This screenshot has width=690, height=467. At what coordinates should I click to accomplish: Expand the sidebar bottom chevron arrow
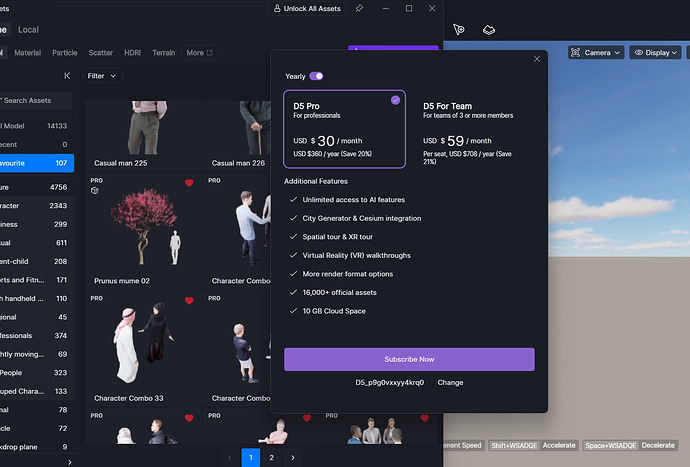(70, 462)
